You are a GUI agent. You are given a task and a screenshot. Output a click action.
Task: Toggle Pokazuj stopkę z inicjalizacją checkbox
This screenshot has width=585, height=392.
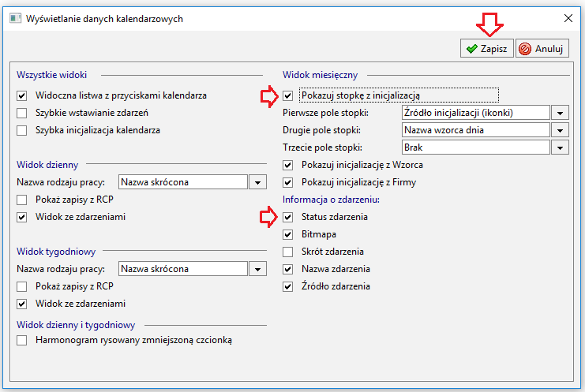287,95
